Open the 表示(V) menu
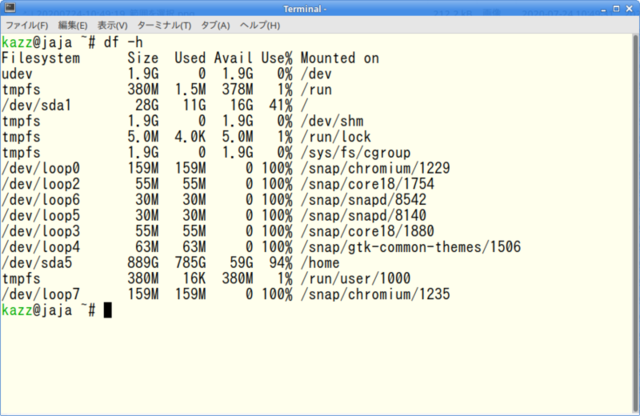640x416 pixels. (112, 25)
